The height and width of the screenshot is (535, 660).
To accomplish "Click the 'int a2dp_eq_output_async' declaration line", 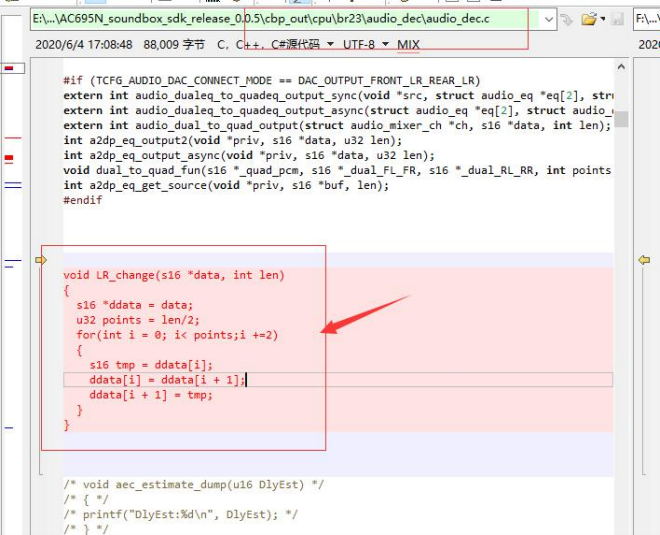I will tap(249, 155).
